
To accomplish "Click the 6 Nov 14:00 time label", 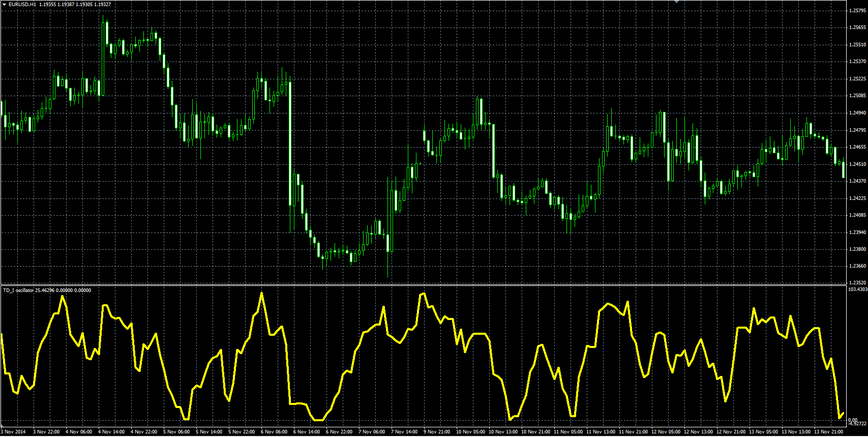I will point(307,432).
